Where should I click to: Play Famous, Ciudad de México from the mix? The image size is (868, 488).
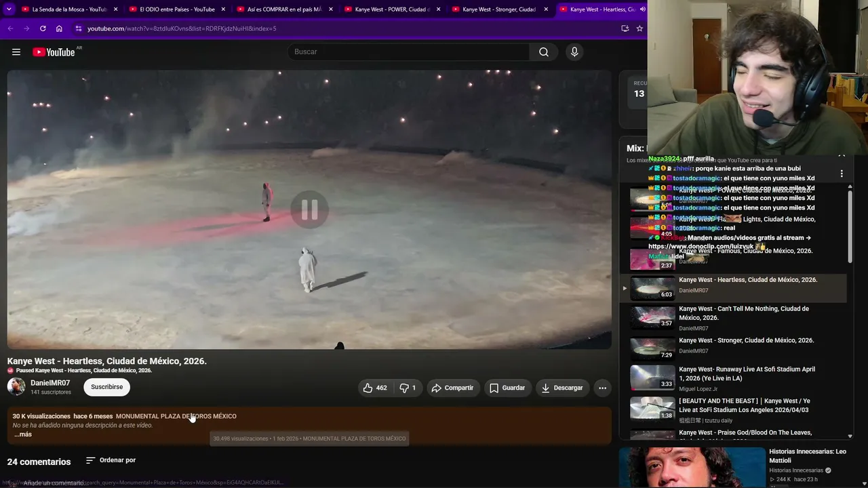coord(746,251)
